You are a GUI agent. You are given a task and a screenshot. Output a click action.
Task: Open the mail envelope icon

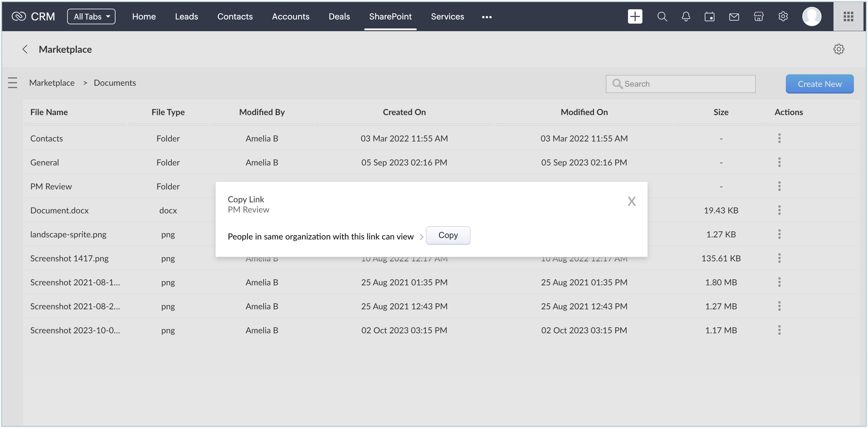(734, 16)
